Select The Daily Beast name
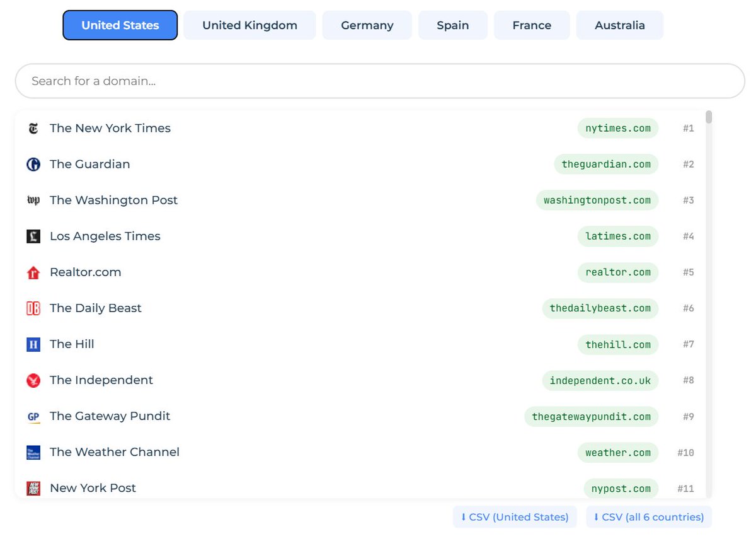756x541 pixels. [96, 308]
